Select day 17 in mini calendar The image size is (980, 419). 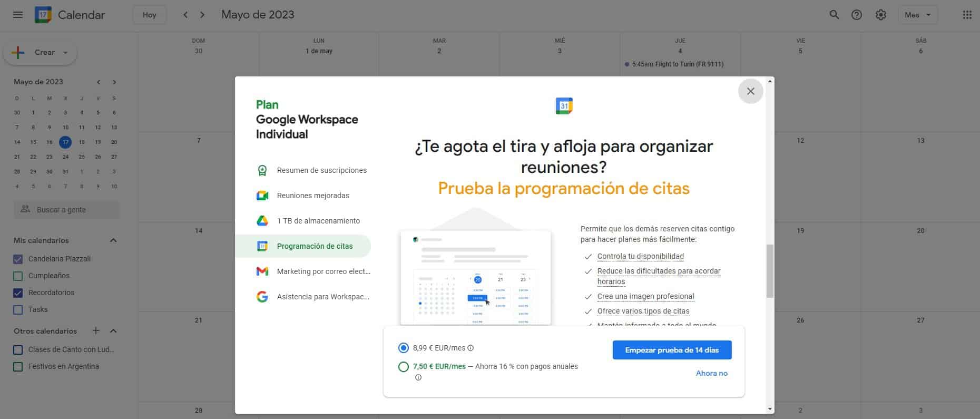(65, 142)
